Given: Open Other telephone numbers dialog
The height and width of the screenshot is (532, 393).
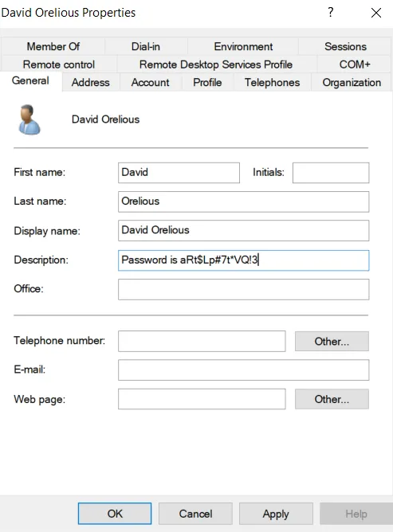Looking at the screenshot, I should [332, 342].
